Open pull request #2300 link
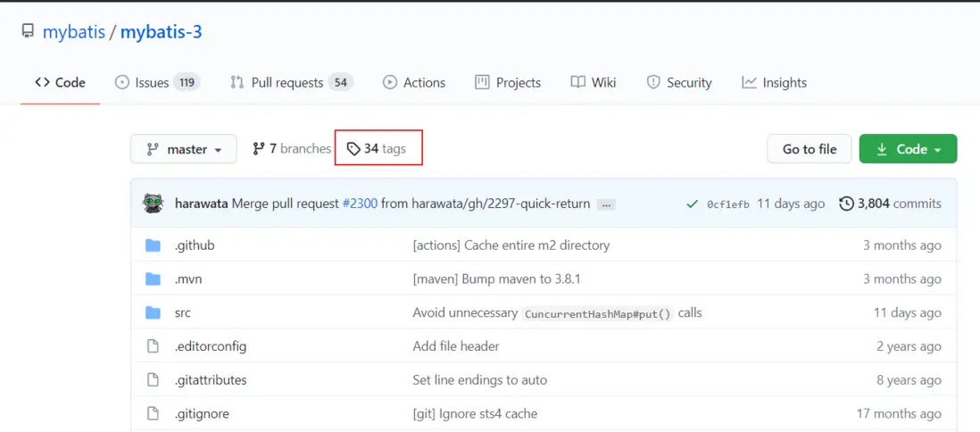This screenshot has width=980, height=432. coord(360,204)
